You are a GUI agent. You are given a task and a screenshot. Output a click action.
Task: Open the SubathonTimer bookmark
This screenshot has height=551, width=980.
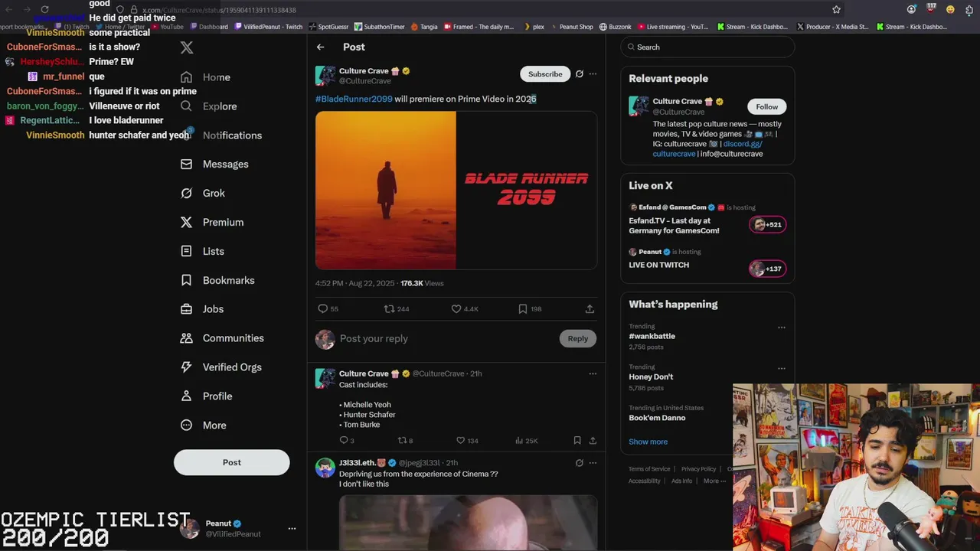click(x=379, y=27)
